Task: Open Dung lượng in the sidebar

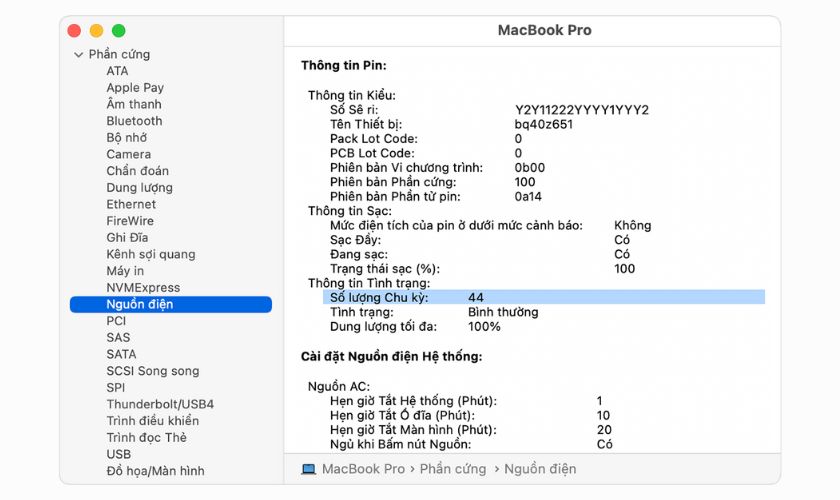Action: coord(139,188)
